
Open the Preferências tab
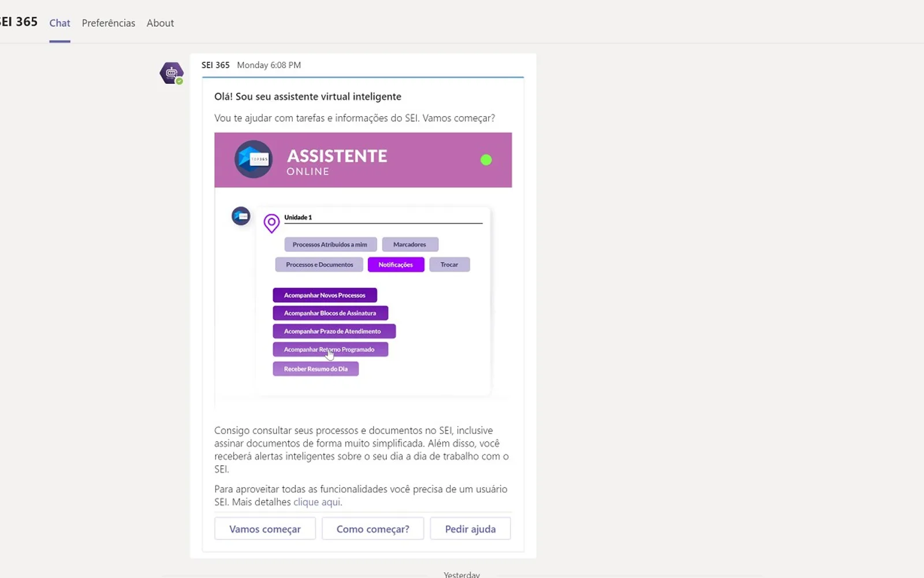109,23
